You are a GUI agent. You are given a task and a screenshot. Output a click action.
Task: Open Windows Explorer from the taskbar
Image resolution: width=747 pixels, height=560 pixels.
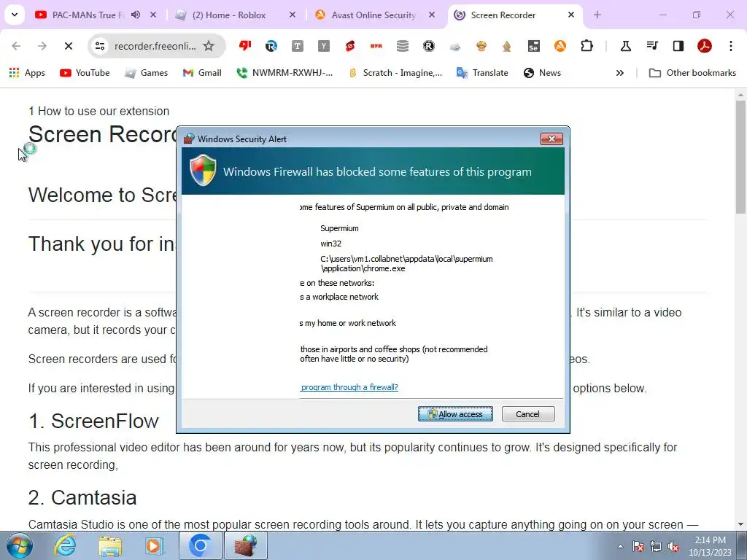click(110, 545)
